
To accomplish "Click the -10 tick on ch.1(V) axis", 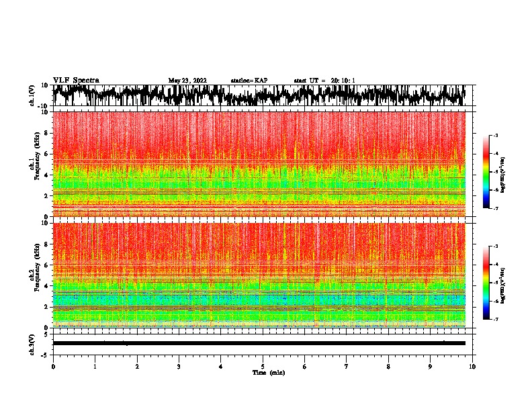I will (44, 106).
